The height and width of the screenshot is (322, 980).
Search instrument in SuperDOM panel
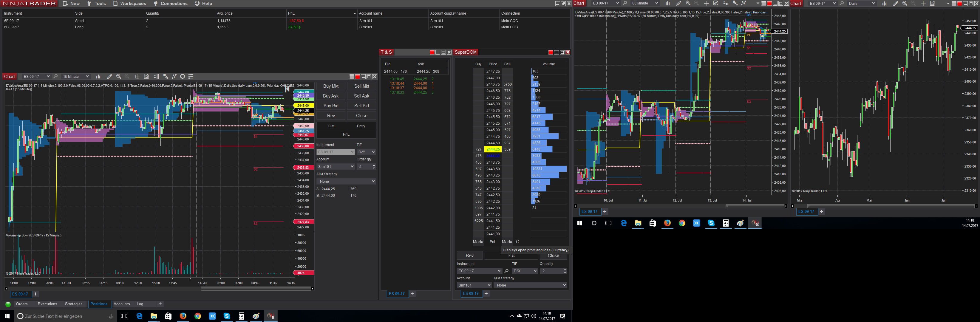506,271
